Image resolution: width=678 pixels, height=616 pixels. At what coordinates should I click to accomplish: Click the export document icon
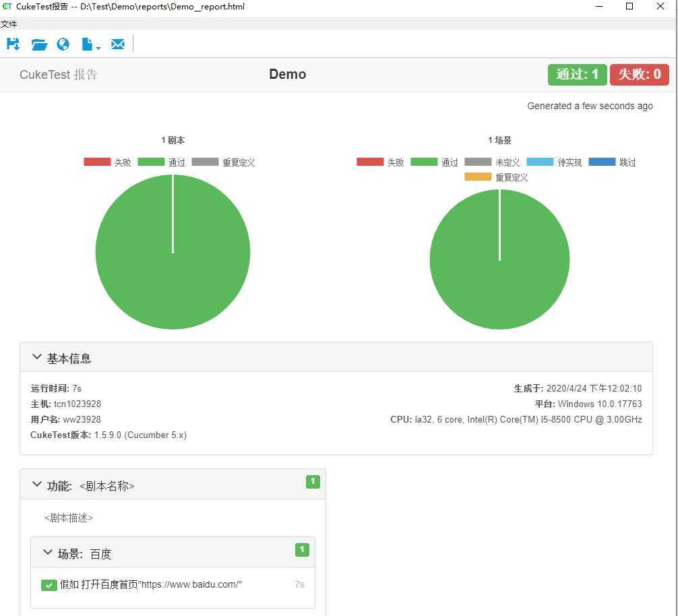point(88,44)
